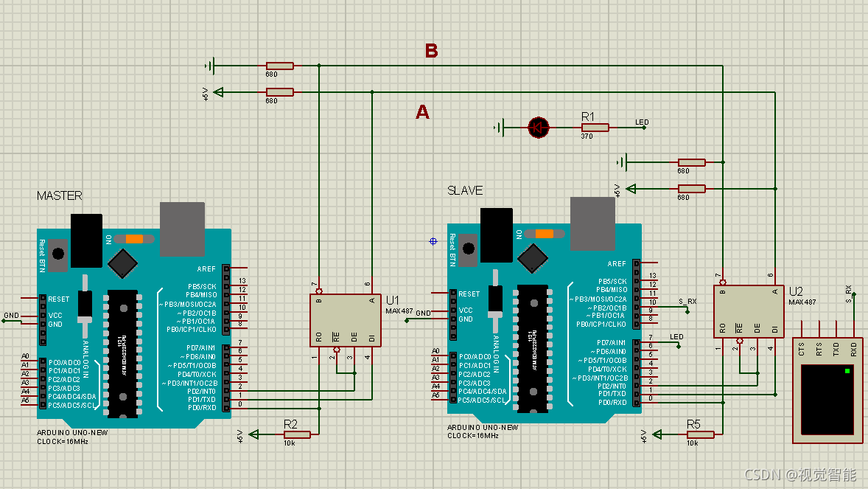
Task: Select CLOCK=16MHz text under SLAVE board
Action: click(473, 436)
